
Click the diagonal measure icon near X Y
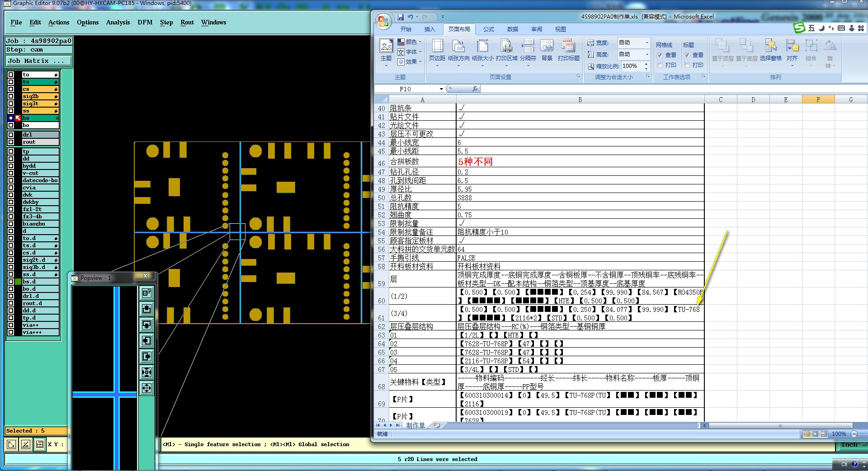[x=11, y=444]
